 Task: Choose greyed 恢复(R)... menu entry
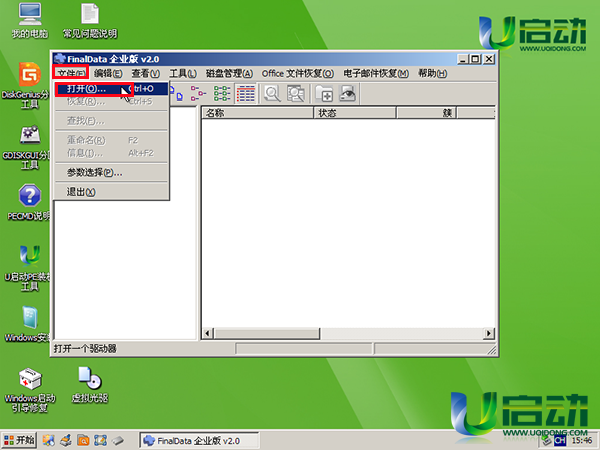112,101
